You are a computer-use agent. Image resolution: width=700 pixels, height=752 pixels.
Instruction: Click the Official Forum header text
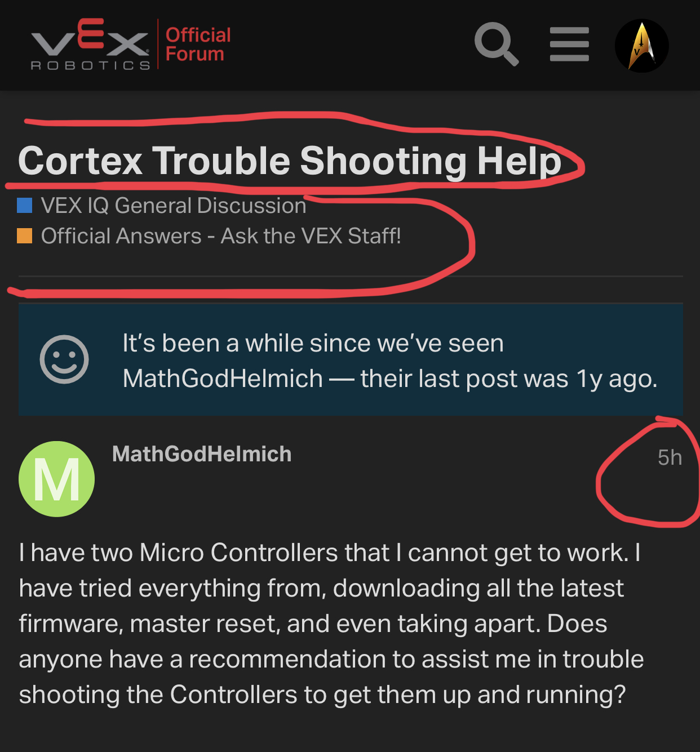(198, 44)
